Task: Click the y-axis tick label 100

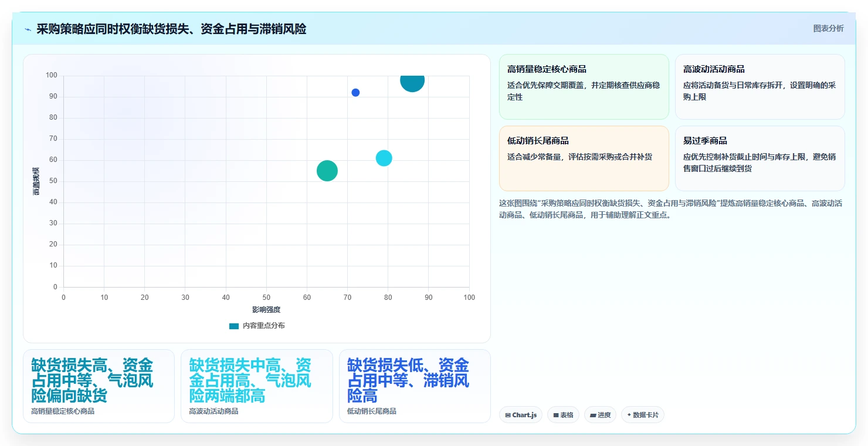Action: pos(52,75)
